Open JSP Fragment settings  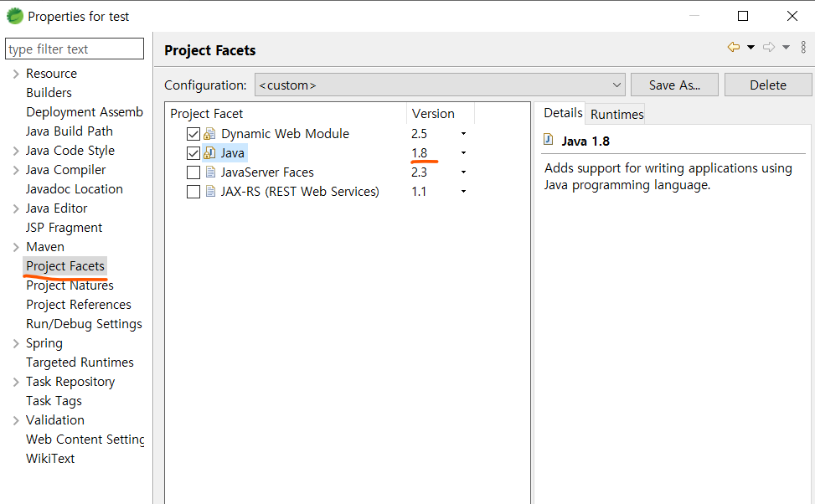pyautogui.click(x=64, y=228)
